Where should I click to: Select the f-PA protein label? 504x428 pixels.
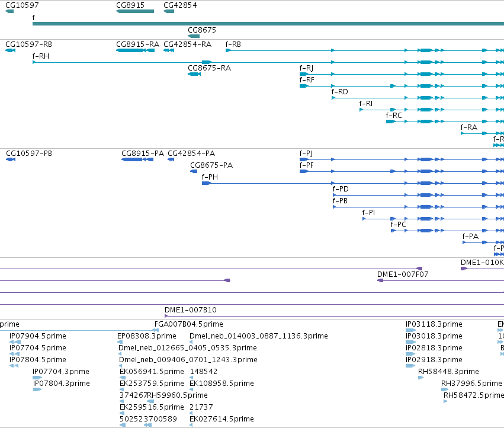pos(471,237)
